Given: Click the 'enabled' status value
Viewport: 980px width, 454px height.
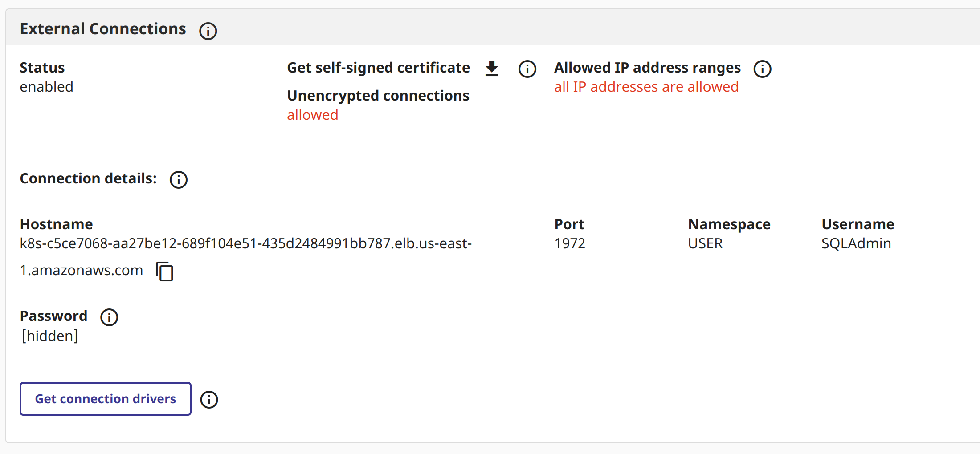Looking at the screenshot, I should coord(46,87).
